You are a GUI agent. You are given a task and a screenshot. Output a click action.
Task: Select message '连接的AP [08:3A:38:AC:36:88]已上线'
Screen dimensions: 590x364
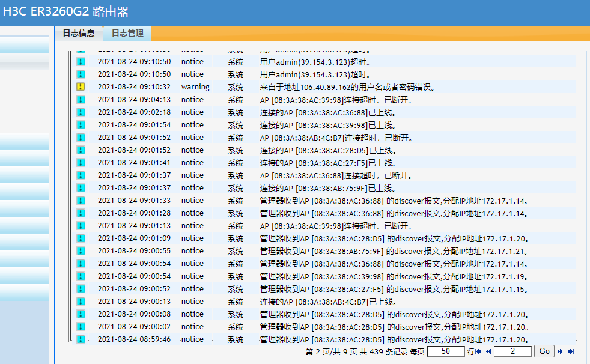(x=327, y=112)
